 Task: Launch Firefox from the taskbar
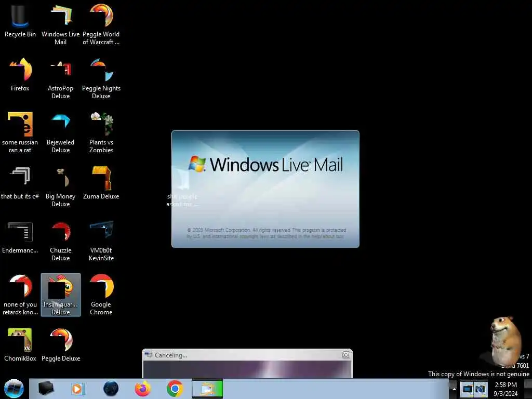(143, 389)
